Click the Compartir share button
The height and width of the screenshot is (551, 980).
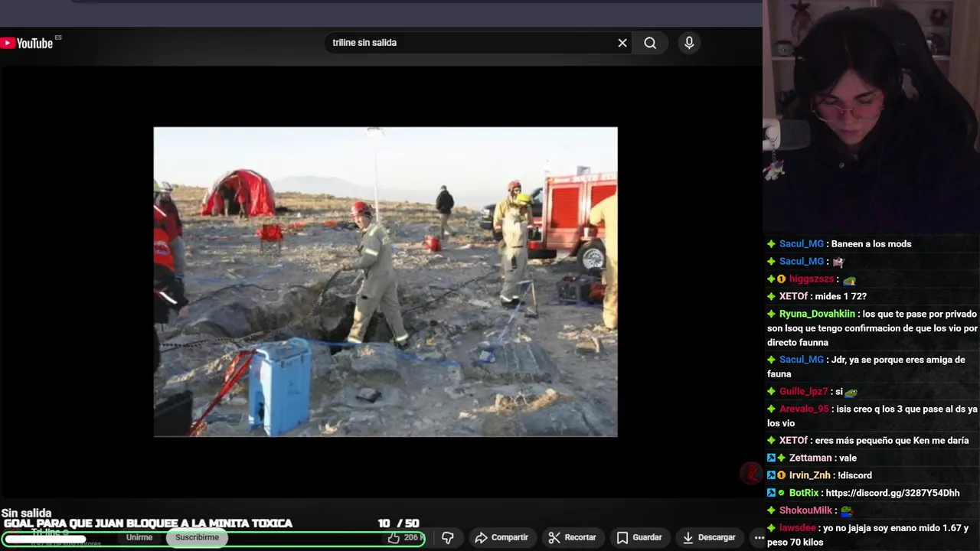(501, 538)
